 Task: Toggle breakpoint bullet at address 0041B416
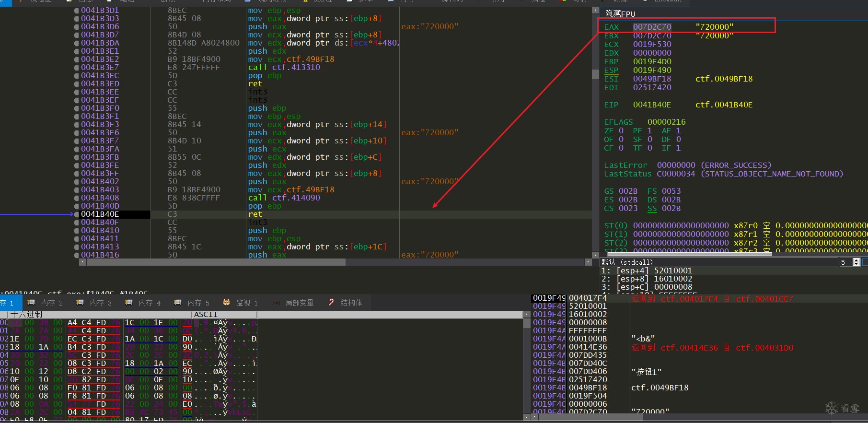tap(77, 255)
